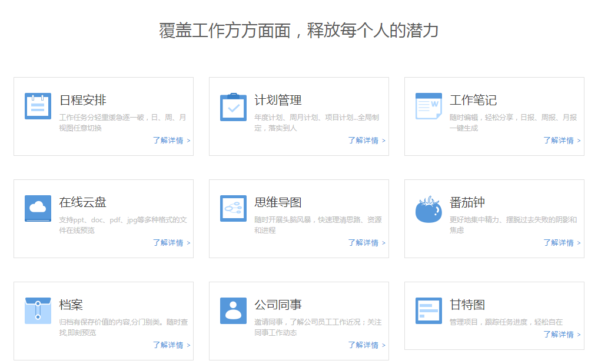Click the 工作笔记 note icon
The image size is (598, 364).
428,105
